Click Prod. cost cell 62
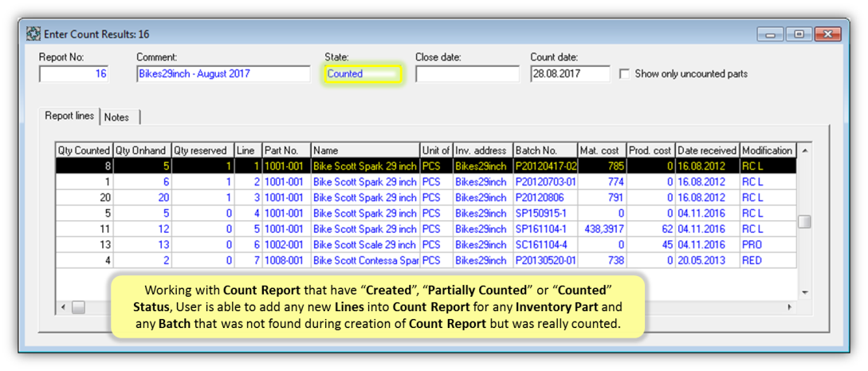Screen dimensions: 868x371 (650, 229)
